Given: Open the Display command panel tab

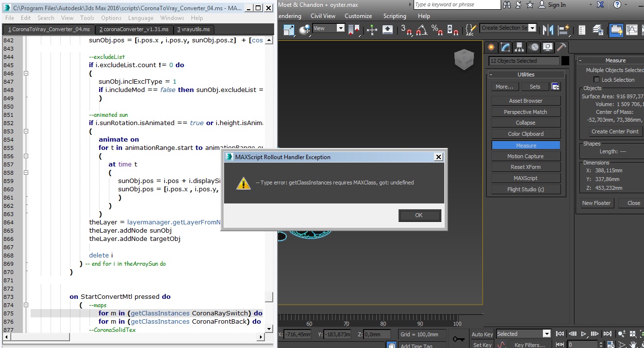Looking at the screenshot, I should 548,47.
